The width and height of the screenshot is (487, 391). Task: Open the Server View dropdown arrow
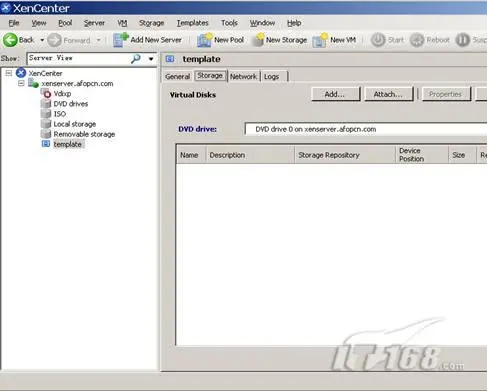pyautogui.click(x=151, y=59)
